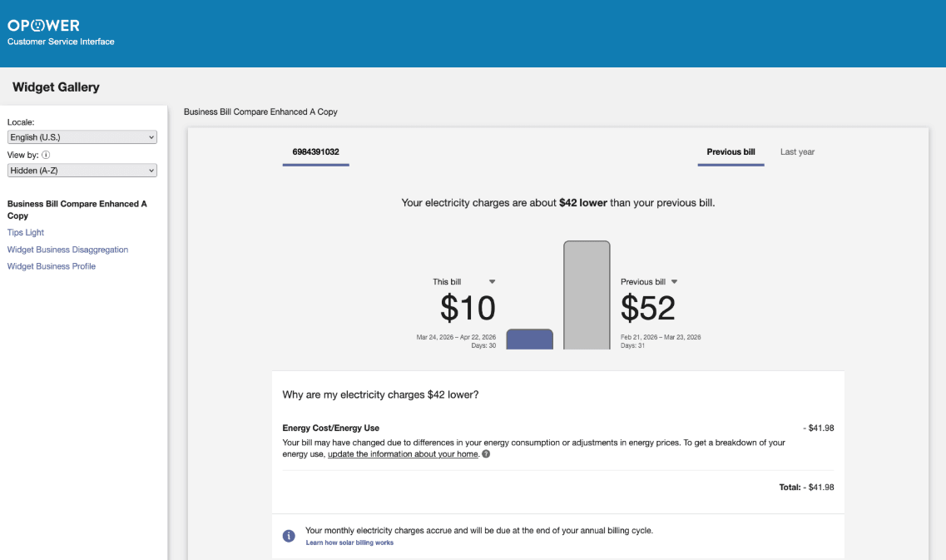Click the gray Previous bill bar
The height and width of the screenshot is (560, 946).
(x=587, y=295)
